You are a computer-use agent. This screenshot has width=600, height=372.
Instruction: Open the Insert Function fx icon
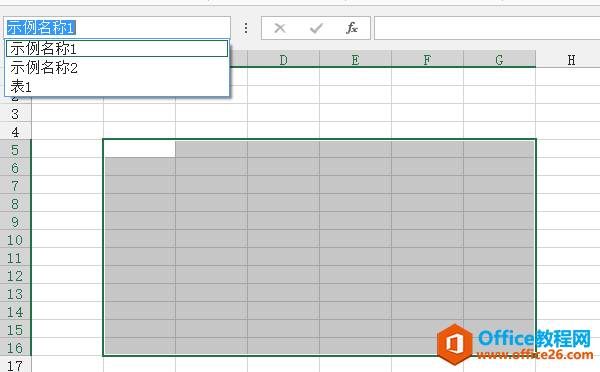pos(352,28)
